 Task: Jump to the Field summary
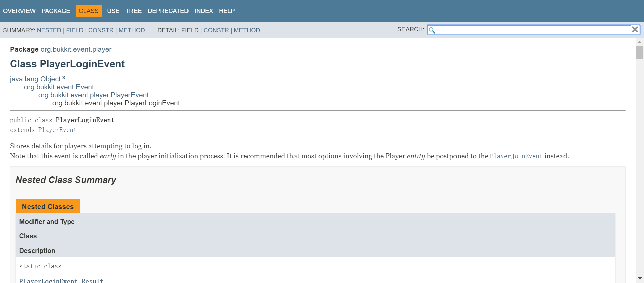(74, 30)
